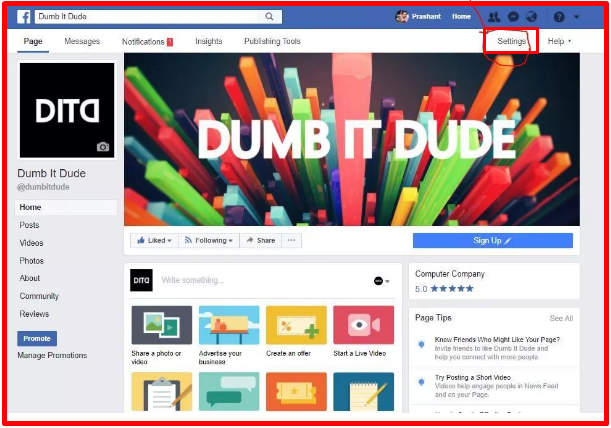
Task: Click the Sign Up edit button
Action: [x=493, y=241]
